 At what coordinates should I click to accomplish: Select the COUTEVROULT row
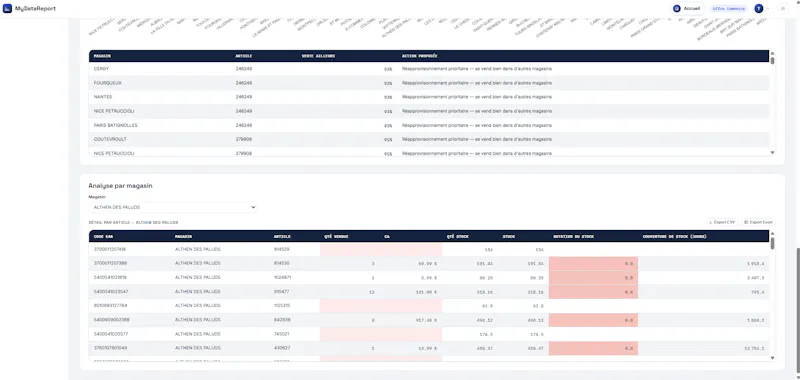[x=429, y=139]
